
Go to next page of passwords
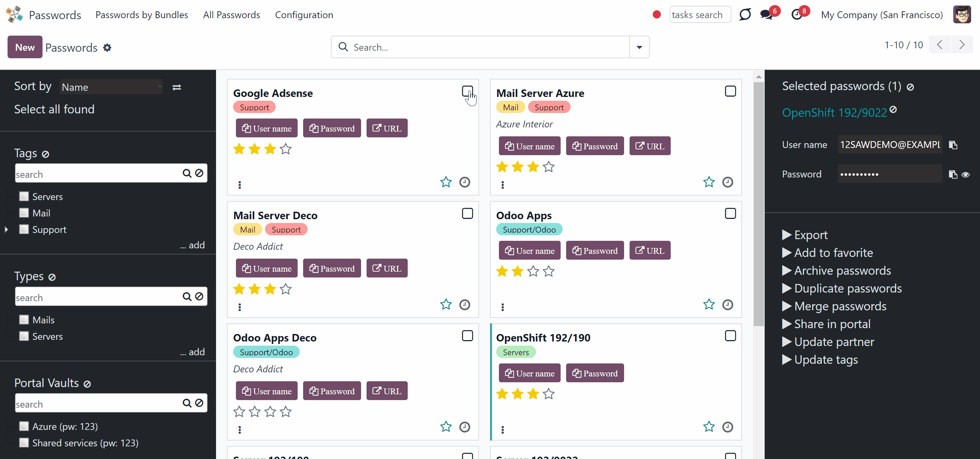click(x=962, y=45)
